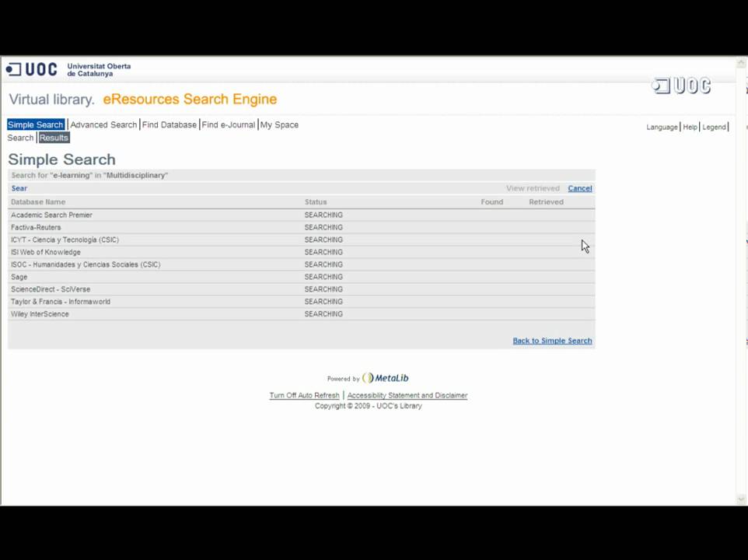Click the Found column header
This screenshot has height=560, width=748.
coord(492,201)
